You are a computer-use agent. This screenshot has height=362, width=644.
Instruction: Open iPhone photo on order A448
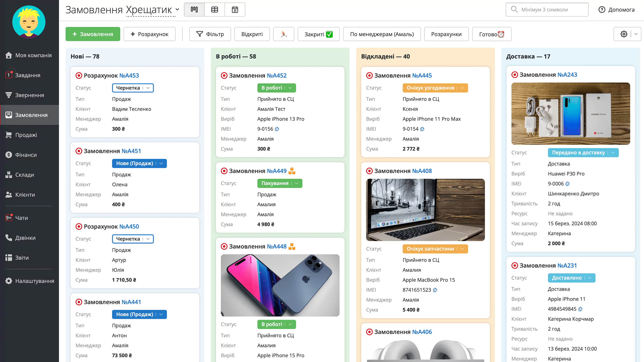click(280, 285)
